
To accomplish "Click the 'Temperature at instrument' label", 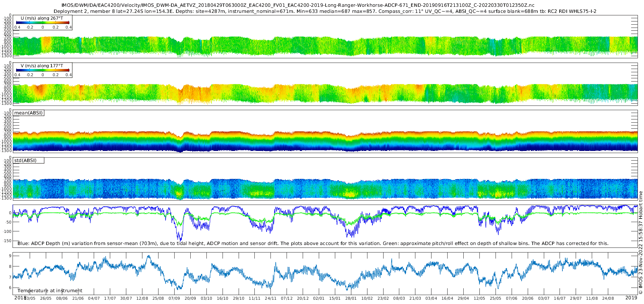I will tap(50, 291).
